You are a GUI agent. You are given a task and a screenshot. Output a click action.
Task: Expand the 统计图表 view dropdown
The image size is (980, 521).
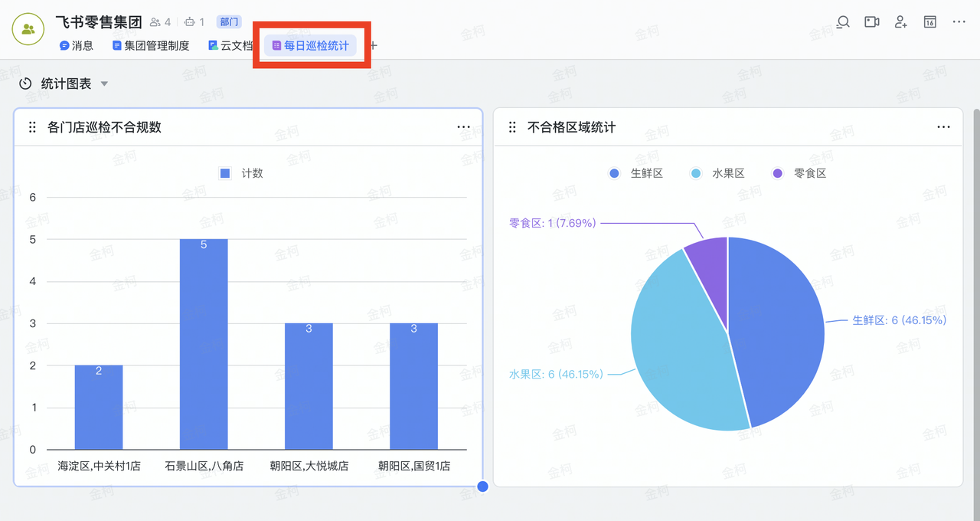tap(105, 84)
